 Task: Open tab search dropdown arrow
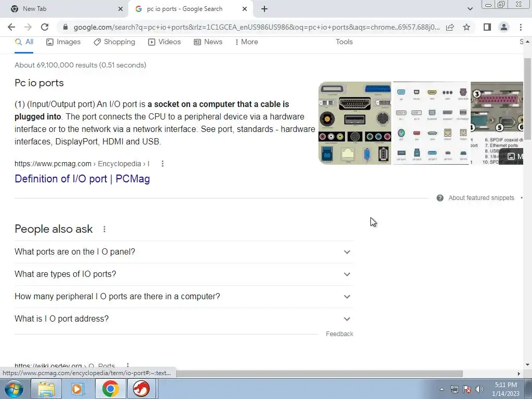(x=470, y=9)
